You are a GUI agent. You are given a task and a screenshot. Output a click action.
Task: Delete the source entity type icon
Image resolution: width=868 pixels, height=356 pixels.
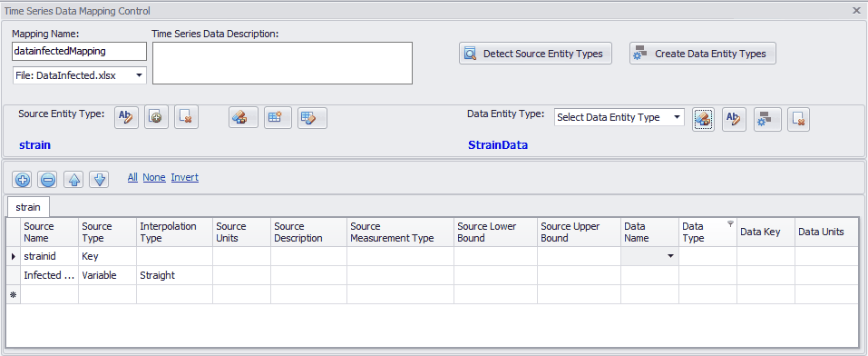coord(186,117)
